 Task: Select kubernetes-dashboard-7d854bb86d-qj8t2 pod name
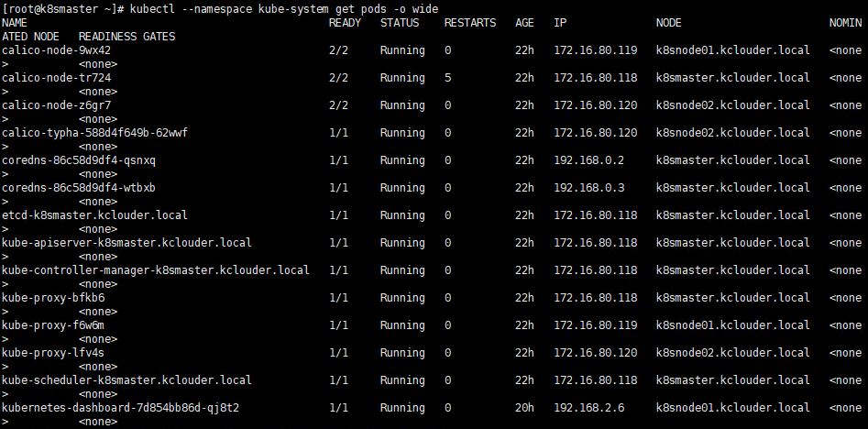121,408
